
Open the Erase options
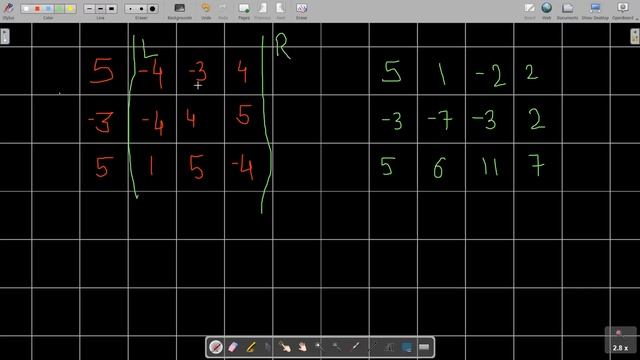302,10
